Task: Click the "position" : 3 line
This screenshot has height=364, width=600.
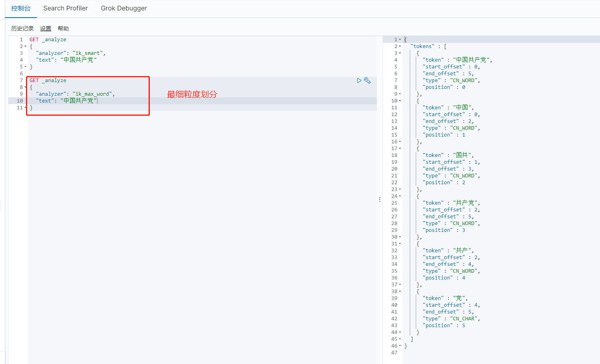Action: point(444,230)
